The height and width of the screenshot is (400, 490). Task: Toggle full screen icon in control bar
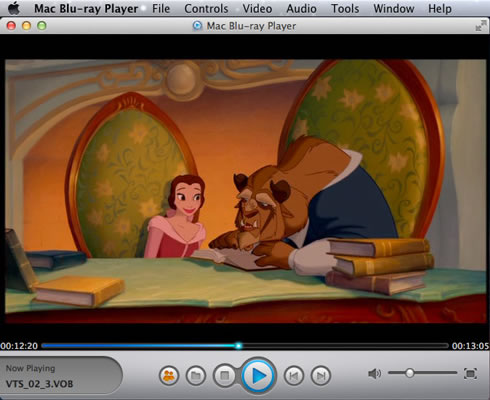(x=470, y=374)
